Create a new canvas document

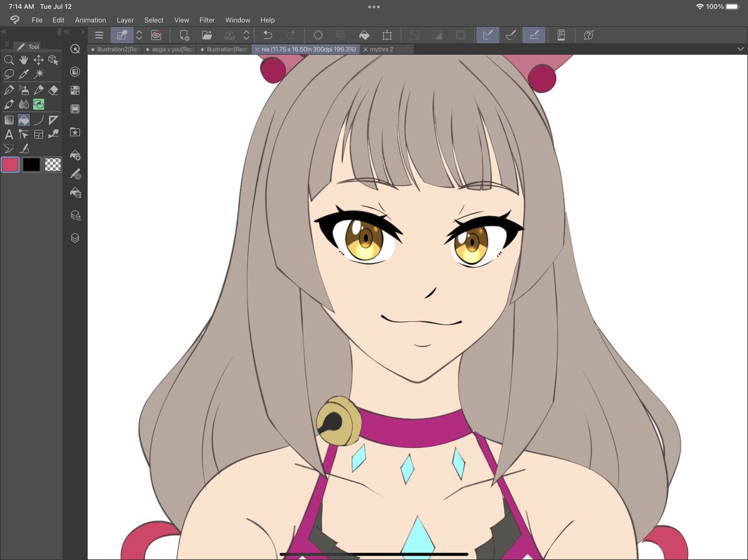click(x=185, y=36)
